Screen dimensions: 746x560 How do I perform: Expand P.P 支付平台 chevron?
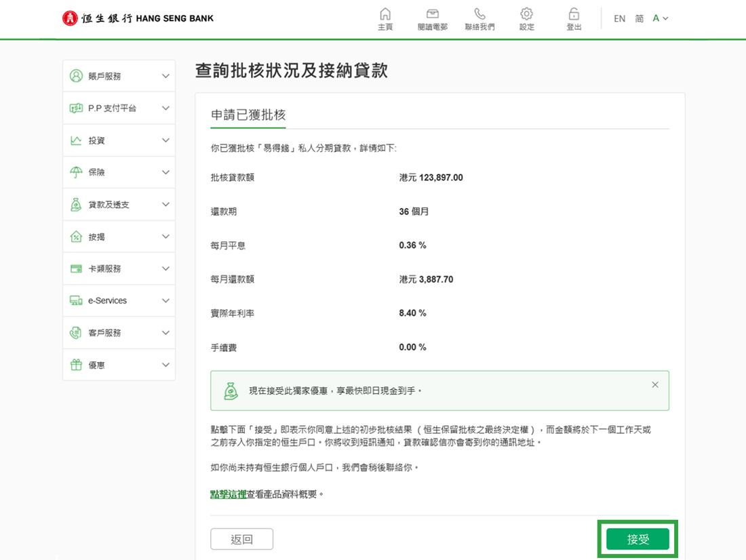(x=165, y=108)
